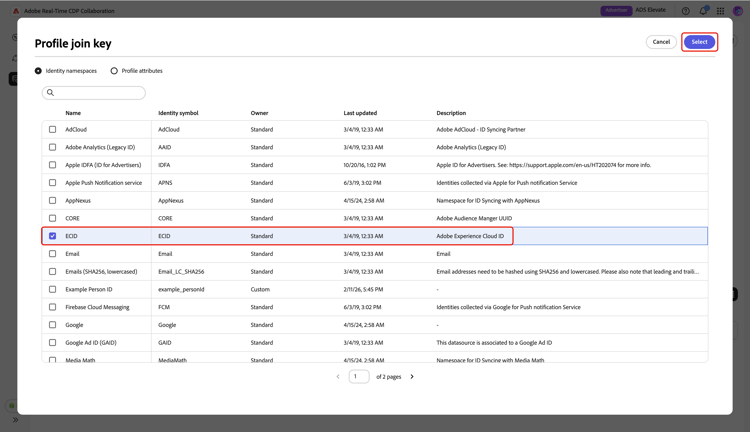Click 'Apple IDFA (ID for Advertisers)' name

click(x=103, y=165)
